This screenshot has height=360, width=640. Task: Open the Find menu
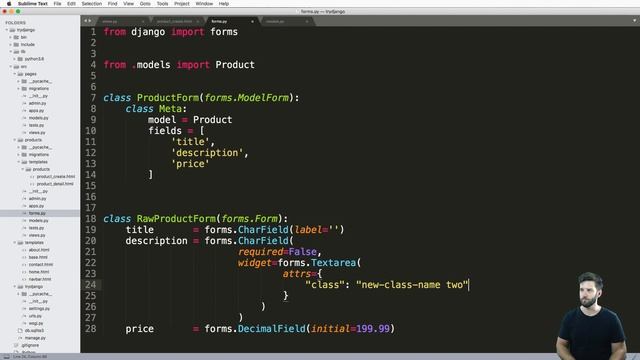[x=112, y=4]
